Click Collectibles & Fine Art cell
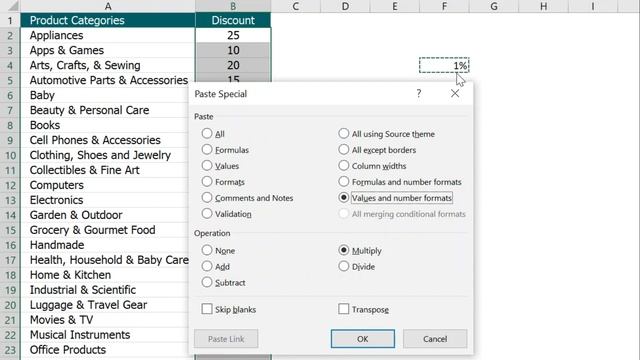 [105, 170]
